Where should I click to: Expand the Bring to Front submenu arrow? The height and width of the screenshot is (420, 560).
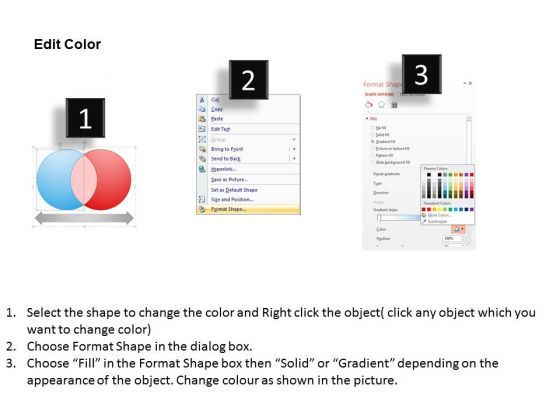click(294, 149)
